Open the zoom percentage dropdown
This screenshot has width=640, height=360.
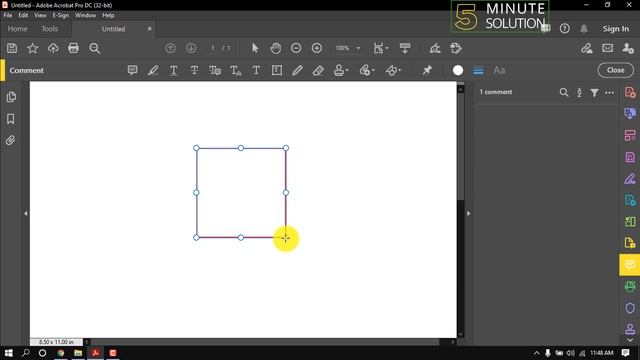tap(358, 48)
